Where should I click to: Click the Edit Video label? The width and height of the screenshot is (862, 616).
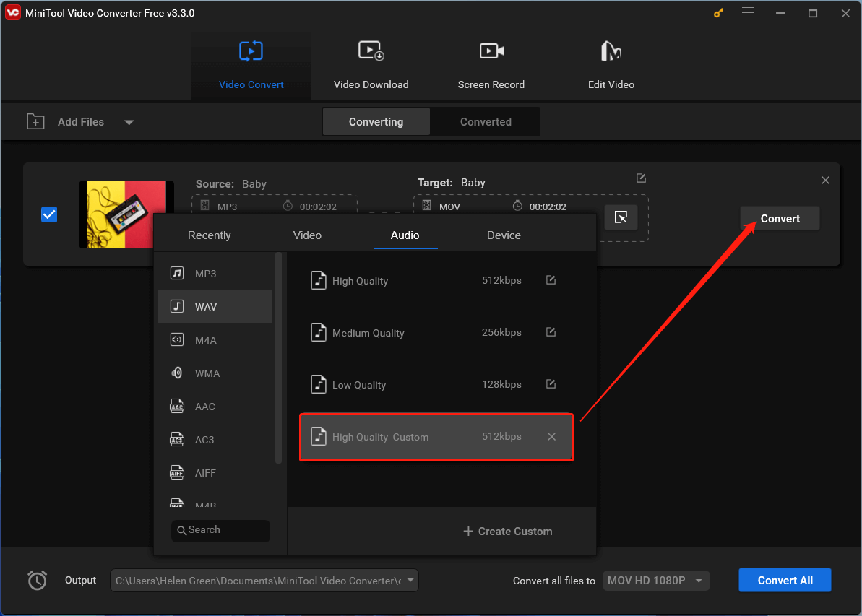[611, 84]
